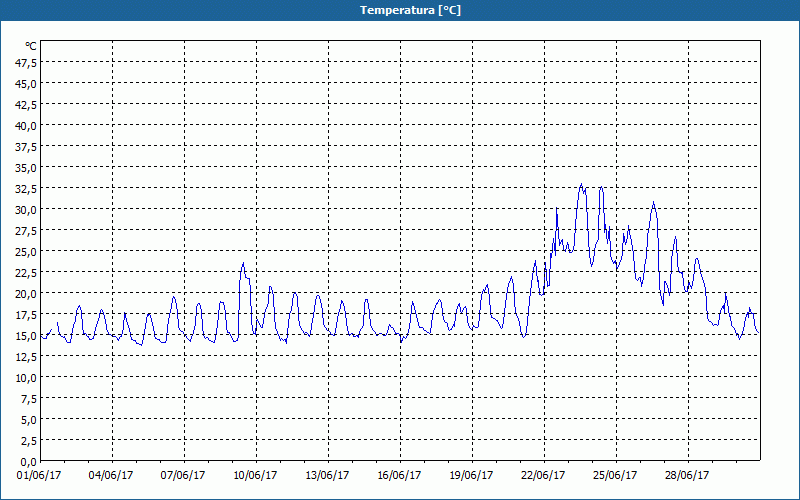Select the 04/06/17 date label

coord(111,476)
